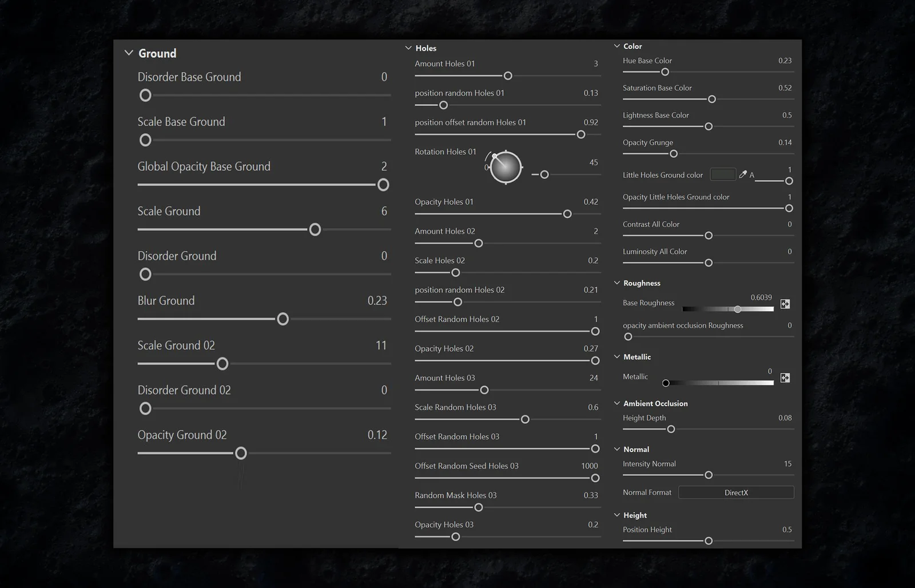Click the Scale Ground 02 value 11
Screen dimensions: 915x588
381,345
